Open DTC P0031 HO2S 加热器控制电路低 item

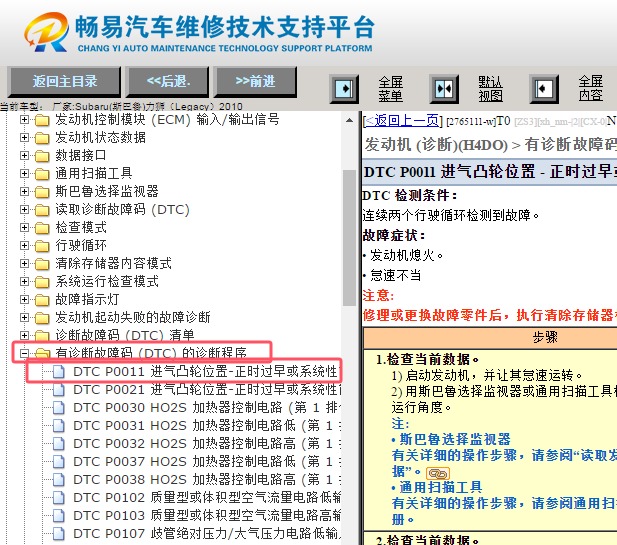[206, 426]
